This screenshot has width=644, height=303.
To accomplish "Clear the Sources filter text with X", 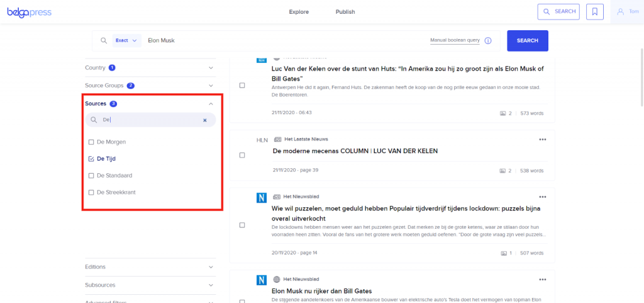I will (x=204, y=120).
